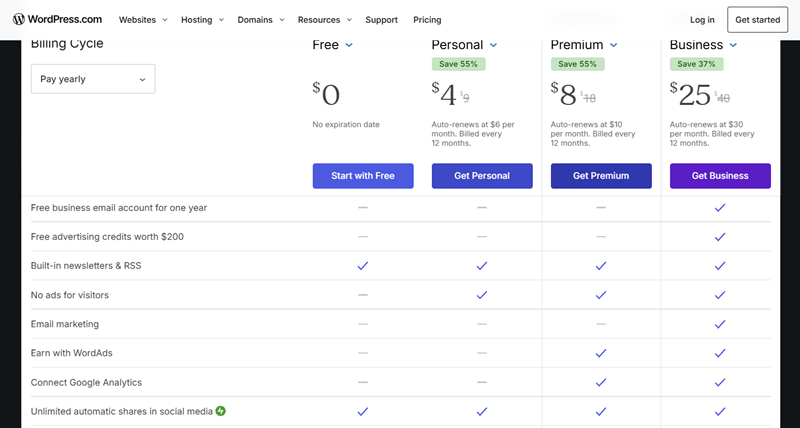The image size is (800, 428).
Task: Click Business checkmark for Unlimited automatic shares
Action: pyautogui.click(x=720, y=411)
